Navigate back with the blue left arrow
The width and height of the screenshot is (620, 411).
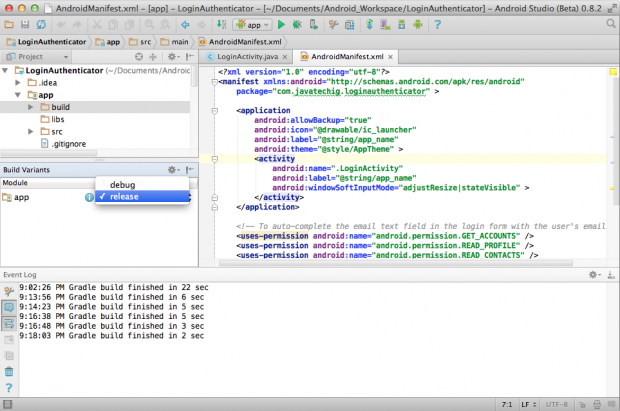(185, 25)
